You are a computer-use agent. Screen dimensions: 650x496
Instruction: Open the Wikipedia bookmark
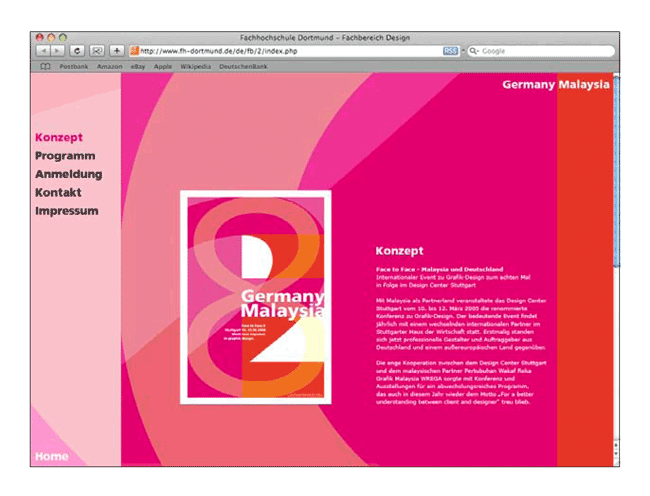[195, 66]
